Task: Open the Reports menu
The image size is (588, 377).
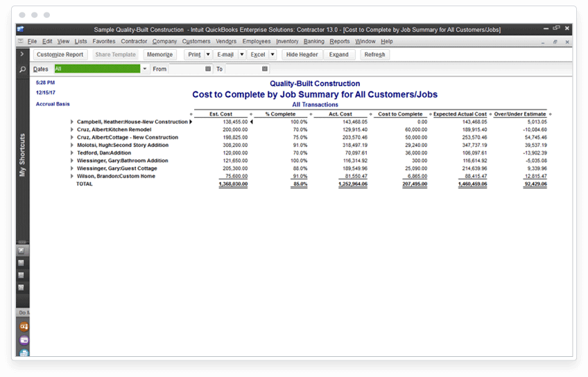Action: click(339, 41)
